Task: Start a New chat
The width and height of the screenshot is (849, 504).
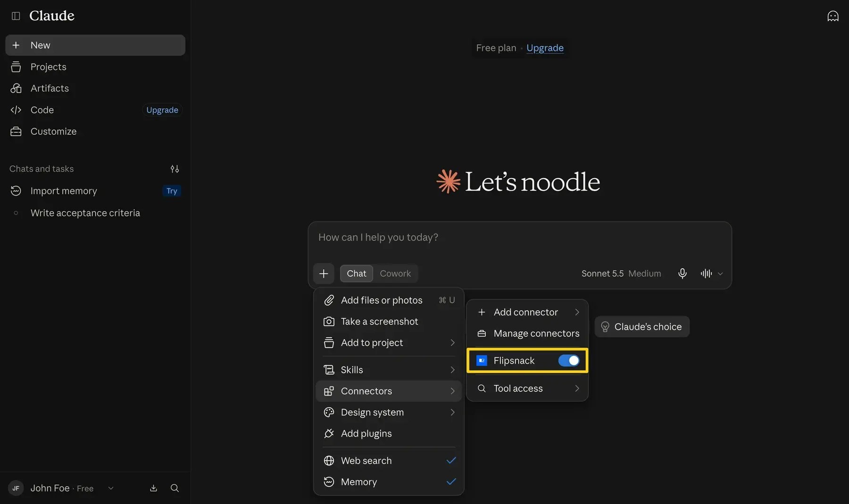Action: click(95, 45)
